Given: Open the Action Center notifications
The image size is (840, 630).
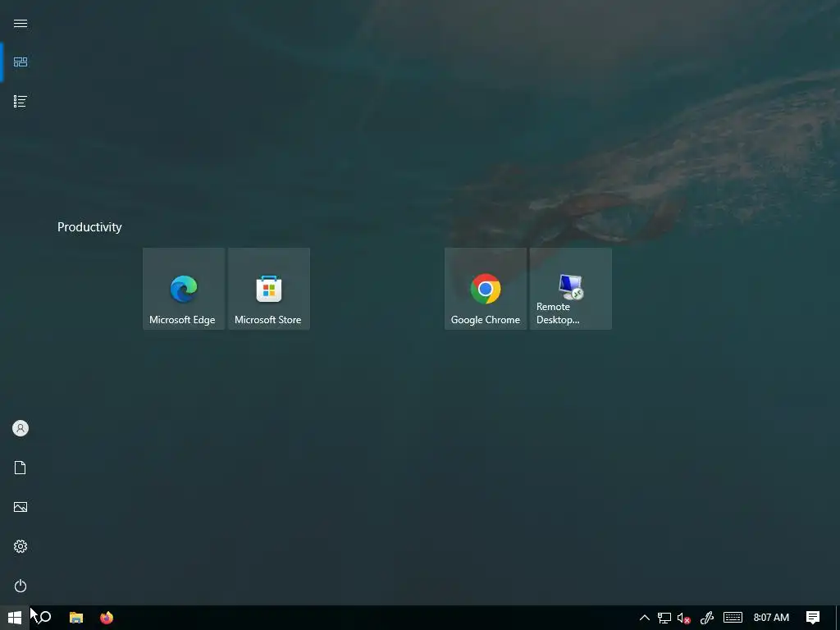Looking at the screenshot, I should (x=813, y=618).
